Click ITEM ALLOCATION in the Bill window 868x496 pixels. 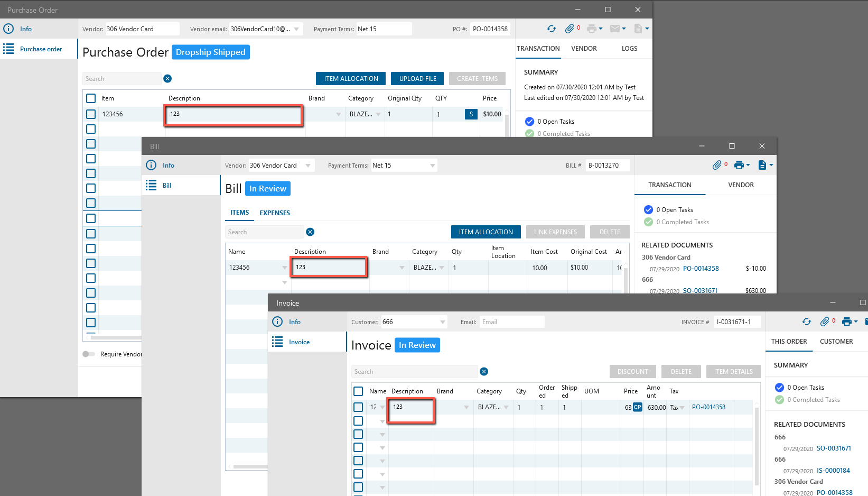coord(486,232)
